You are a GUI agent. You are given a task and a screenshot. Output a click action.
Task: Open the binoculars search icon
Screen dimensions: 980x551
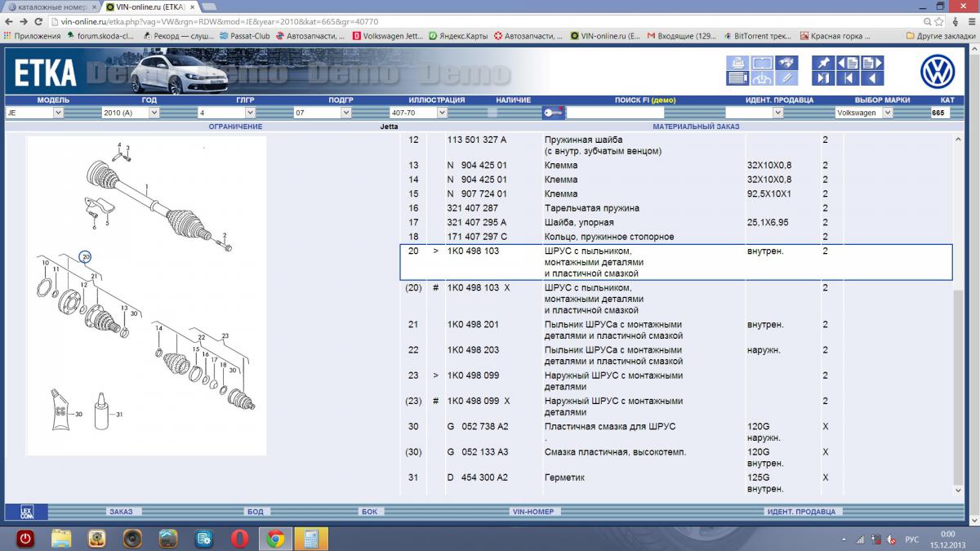(786, 63)
